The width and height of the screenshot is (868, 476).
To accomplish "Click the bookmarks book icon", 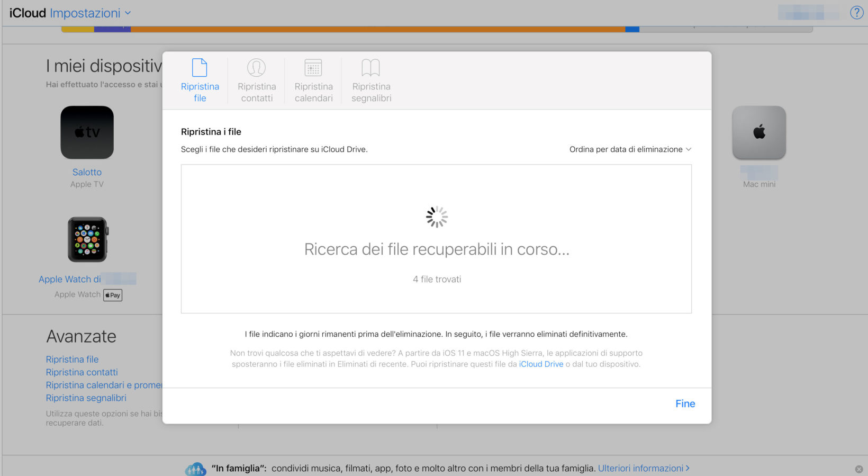I will pos(371,68).
